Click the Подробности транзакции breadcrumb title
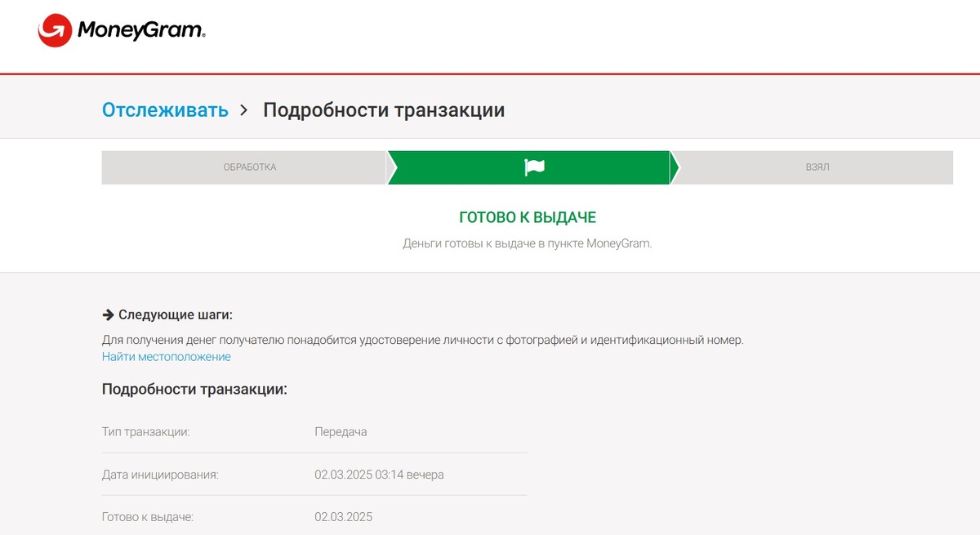The image size is (980, 535). pyautogui.click(x=384, y=109)
